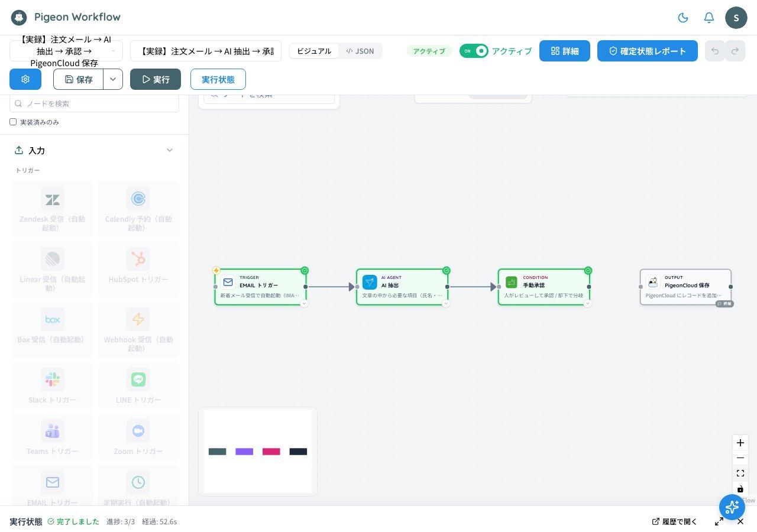This screenshot has height=532, width=757.
Task: Select the PigeonCloud 保存 output node
Action: pyautogui.click(x=686, y=287)
